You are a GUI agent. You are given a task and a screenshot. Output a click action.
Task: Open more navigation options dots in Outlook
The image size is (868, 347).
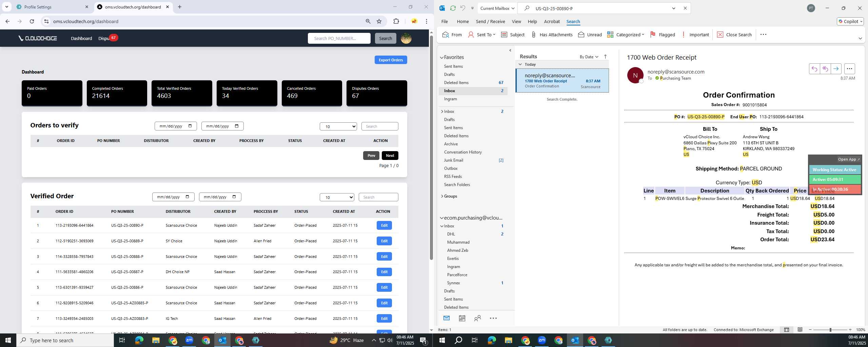pos(493,318)
